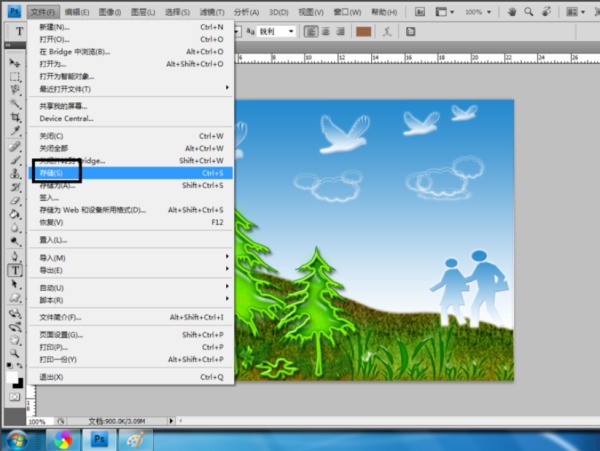Click the Windows Start button
This screenshot has width=600, height=451.
[x=17, y=440]
